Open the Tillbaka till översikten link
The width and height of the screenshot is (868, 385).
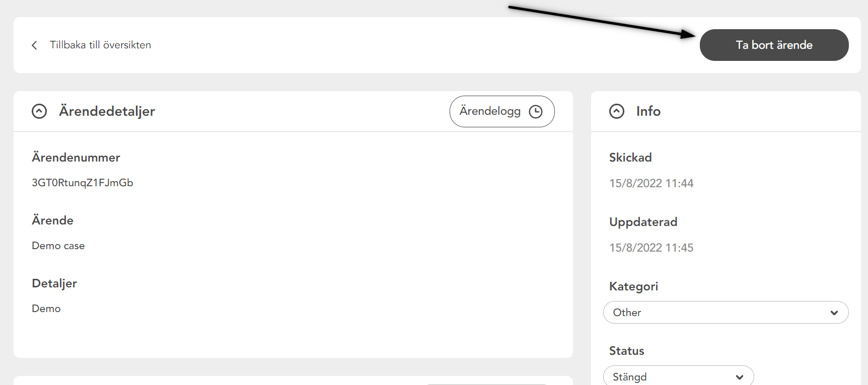(x=100, y=45)
